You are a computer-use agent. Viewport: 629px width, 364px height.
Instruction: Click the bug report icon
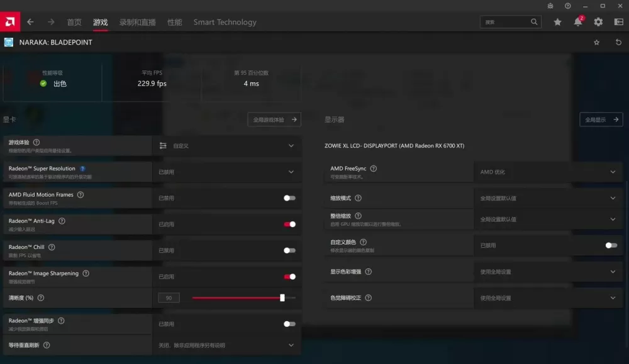[x=550, y=6]
